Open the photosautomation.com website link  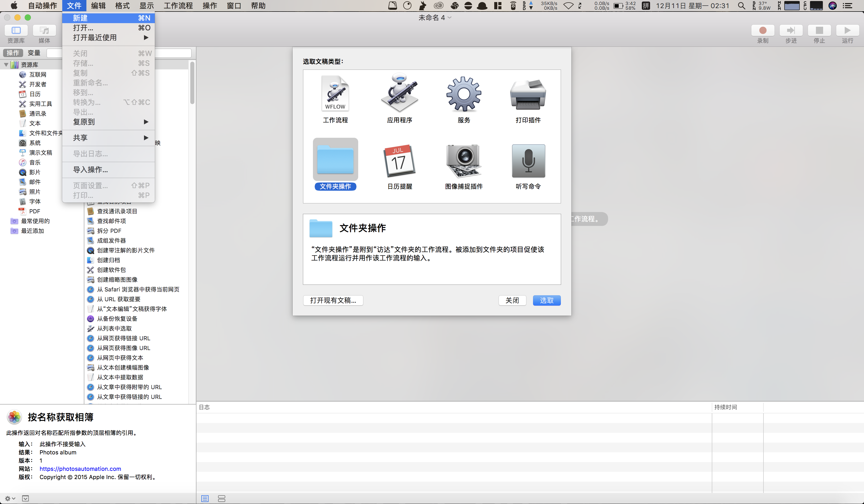coord(80,468)
